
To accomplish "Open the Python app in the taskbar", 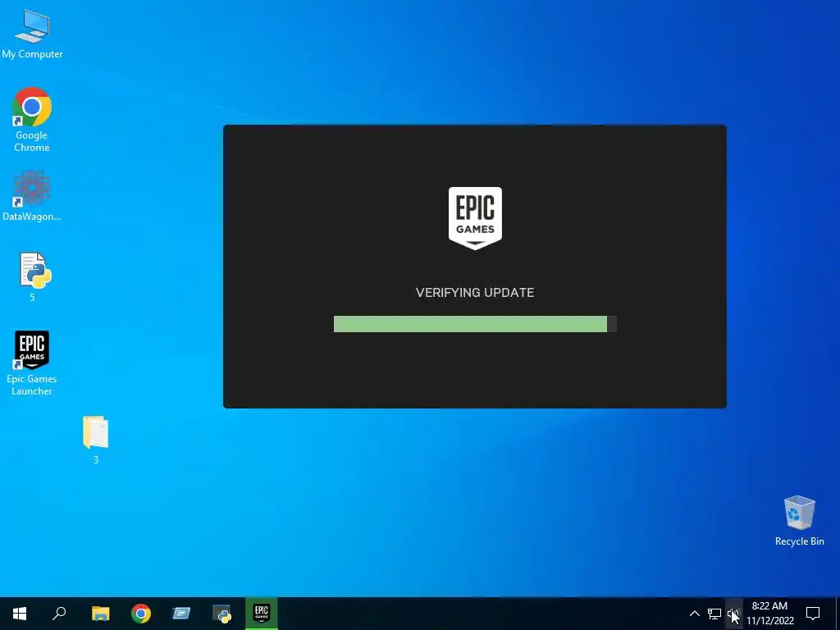I will pos(221,614).
